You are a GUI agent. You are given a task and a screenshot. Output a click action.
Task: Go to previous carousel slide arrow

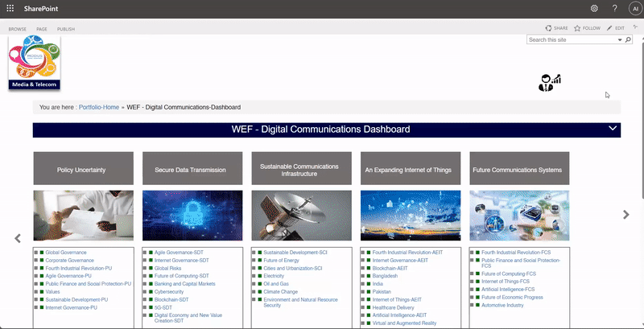(18, 238)
